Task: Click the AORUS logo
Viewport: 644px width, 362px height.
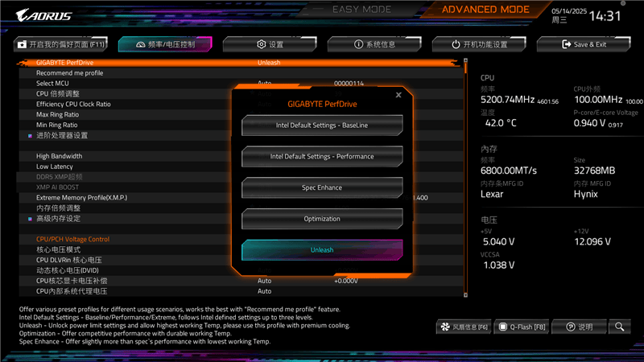Action: coord(44,15)
